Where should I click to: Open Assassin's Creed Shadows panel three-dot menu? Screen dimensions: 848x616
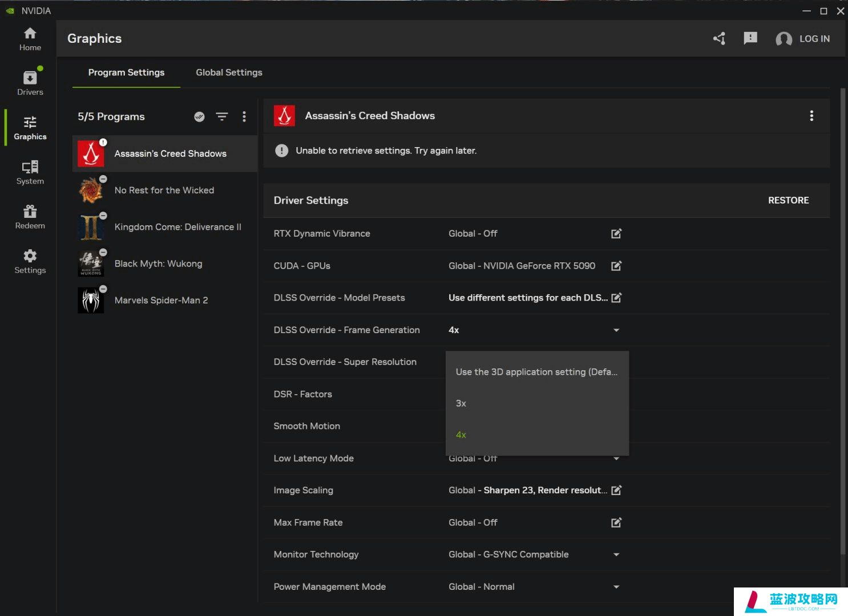click(x=811, y=116)
